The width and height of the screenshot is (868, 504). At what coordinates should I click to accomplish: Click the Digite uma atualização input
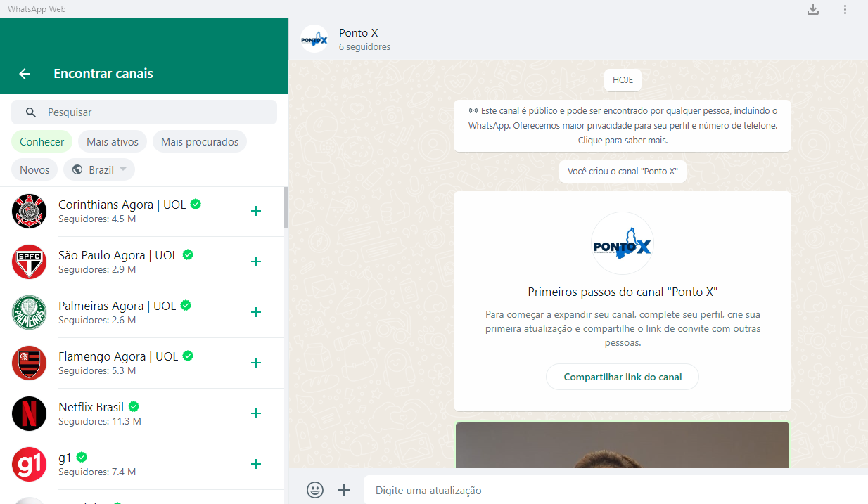click(x=615, y=490)
